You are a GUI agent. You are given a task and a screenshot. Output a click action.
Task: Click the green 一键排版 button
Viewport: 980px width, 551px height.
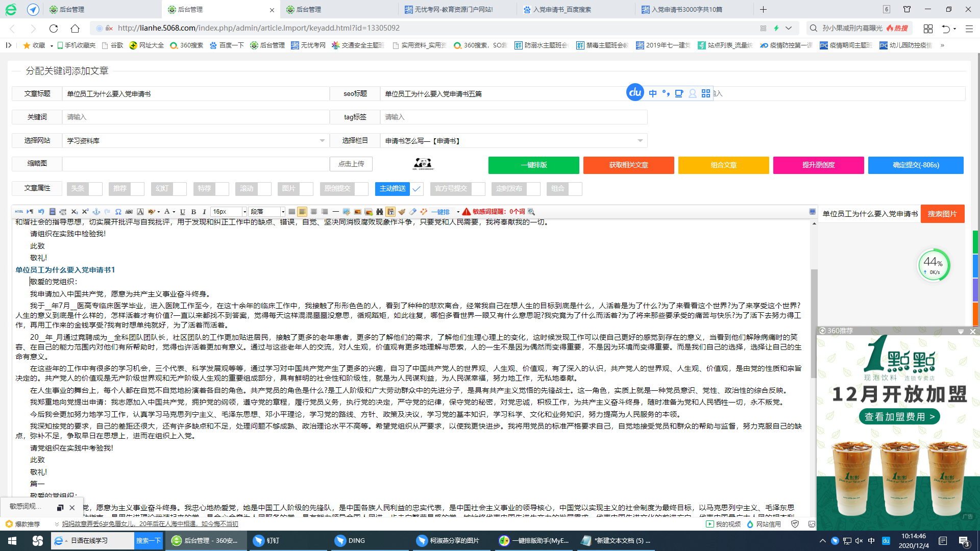tap(534, 165)
